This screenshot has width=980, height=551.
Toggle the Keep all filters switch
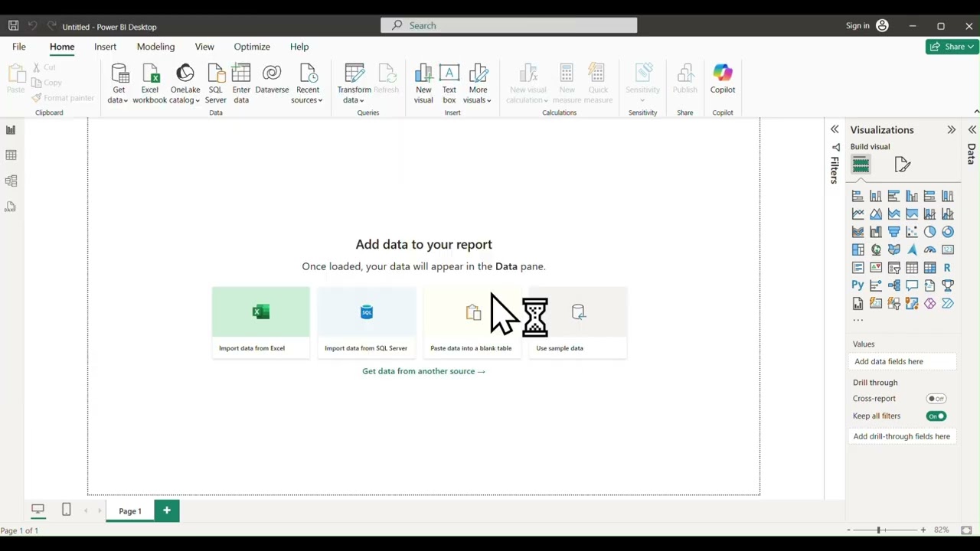click(x=936, y=416)
